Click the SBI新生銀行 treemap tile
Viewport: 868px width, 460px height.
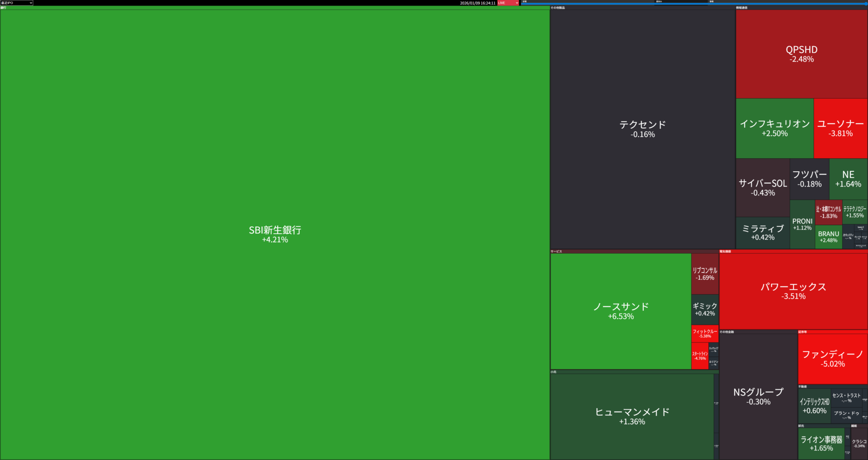coord(275,234)
